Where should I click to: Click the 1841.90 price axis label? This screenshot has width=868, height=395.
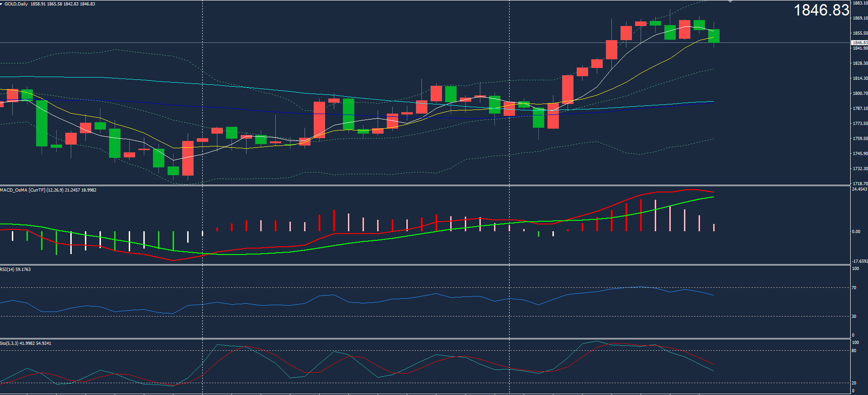(x=860, y=48)
